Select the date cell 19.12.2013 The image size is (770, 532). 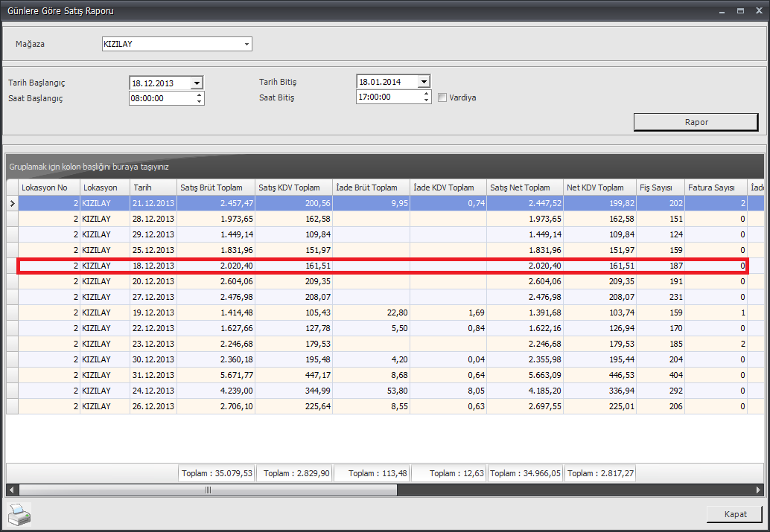tap(153, 313)
